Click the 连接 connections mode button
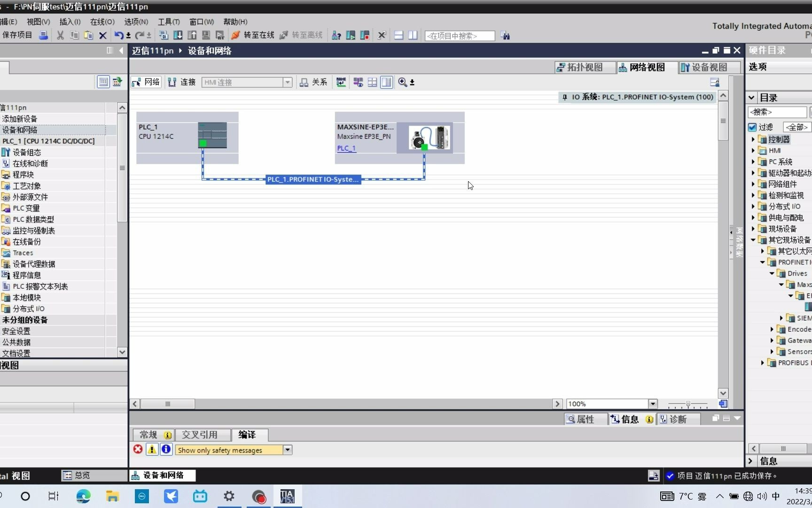 point(182,82)
